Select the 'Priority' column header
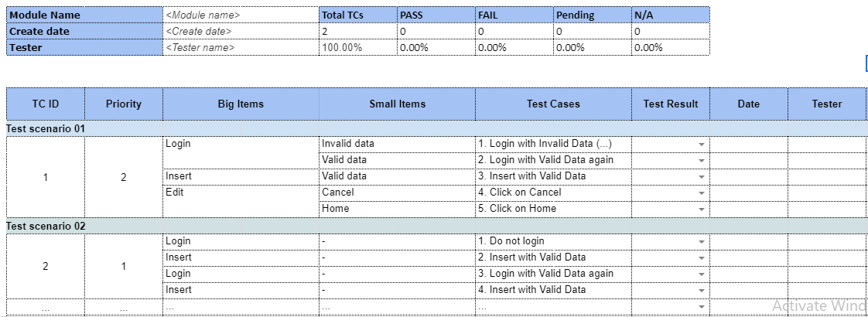The width and height of the screenshot is (868, 317). tap(124, 104)
